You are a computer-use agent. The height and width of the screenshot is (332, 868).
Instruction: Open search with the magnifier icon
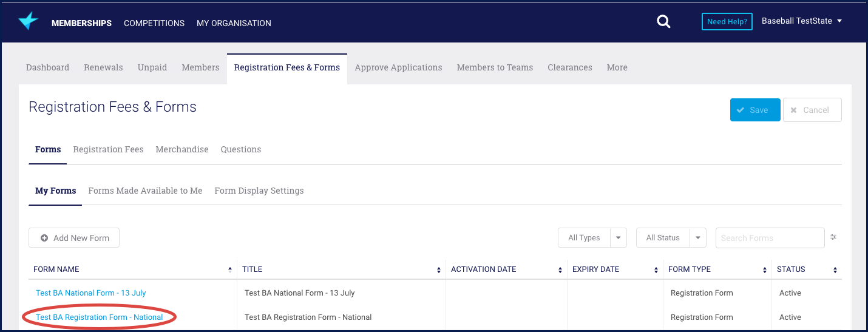[663, 22]
